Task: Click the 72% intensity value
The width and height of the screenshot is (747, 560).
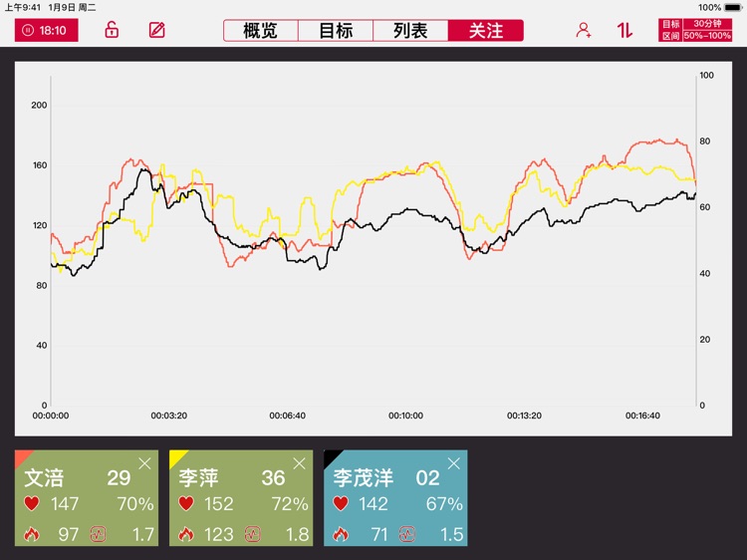Action: pos(290,504)
